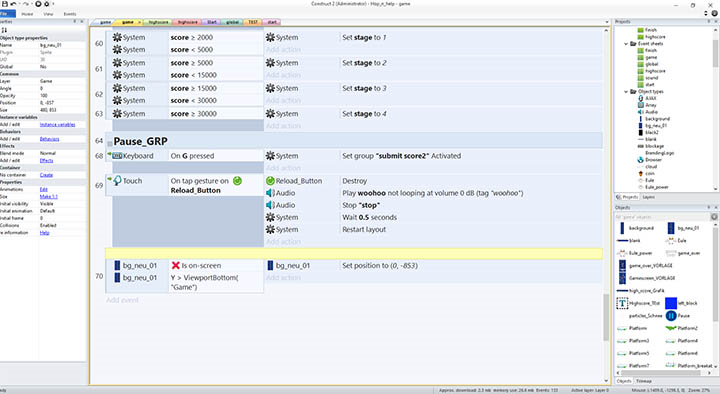Click the Objects panel horizontal scrollbar thumb
Screen dimensions: 720x394
660,373
